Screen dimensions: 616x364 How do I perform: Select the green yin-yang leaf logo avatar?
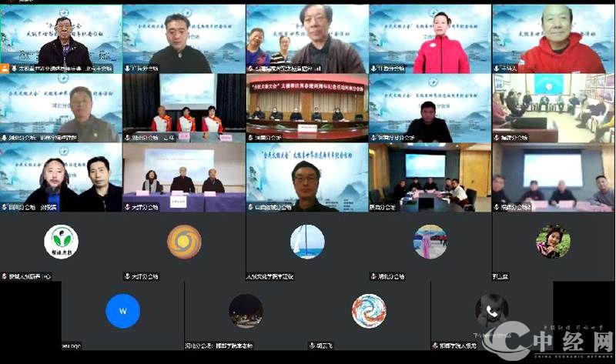coord(61,242)
